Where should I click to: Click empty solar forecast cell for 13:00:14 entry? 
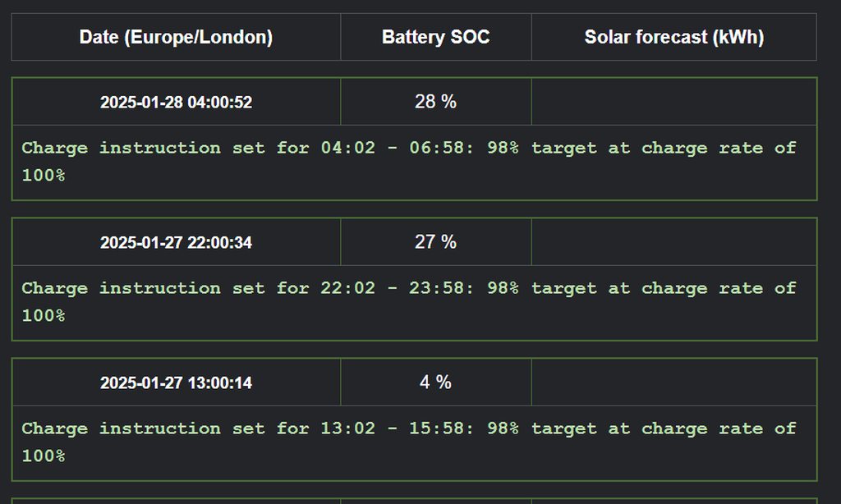673,383
